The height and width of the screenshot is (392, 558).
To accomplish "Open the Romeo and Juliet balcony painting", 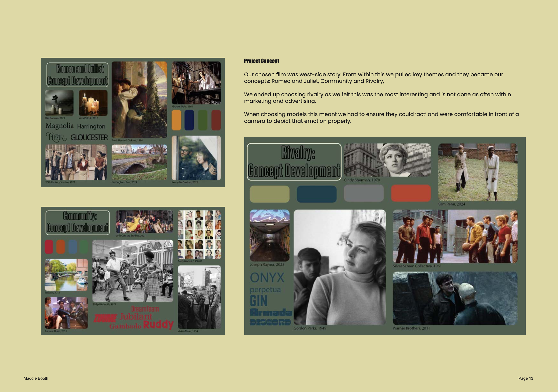I will tap(139, 99).
